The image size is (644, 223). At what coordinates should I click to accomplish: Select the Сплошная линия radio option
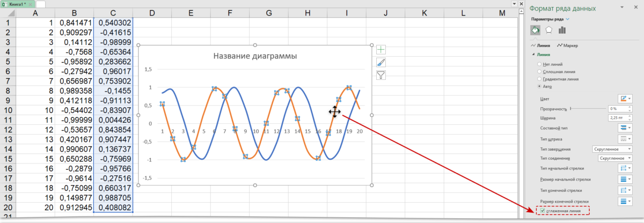click(539, 71)
